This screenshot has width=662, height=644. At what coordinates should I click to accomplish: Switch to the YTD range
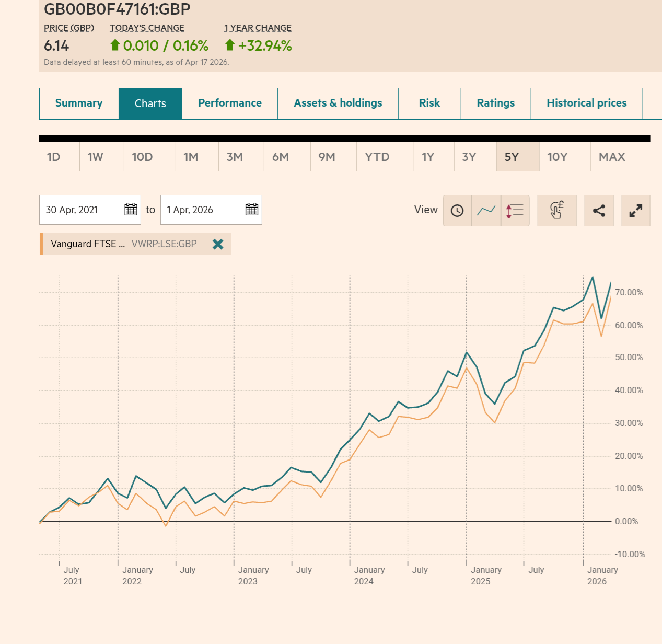377,157
